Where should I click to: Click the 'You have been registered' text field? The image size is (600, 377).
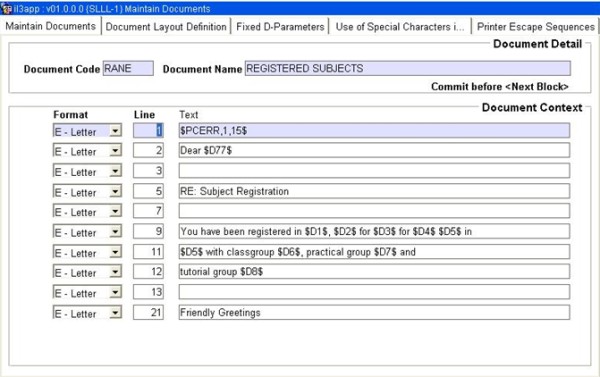coord(374,231)
